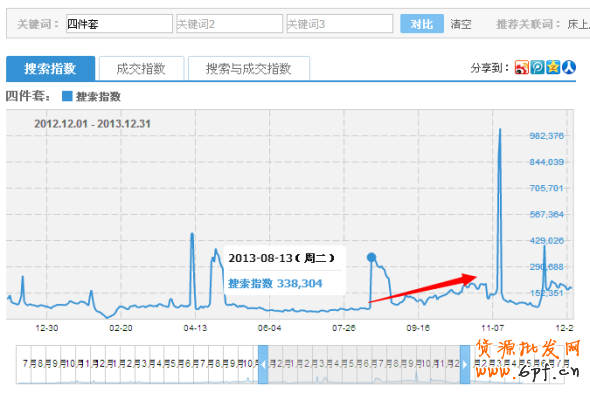The width and height of the screenshot is (590, 393).
Task: Click the 对比 compare button
Action: 422,24
